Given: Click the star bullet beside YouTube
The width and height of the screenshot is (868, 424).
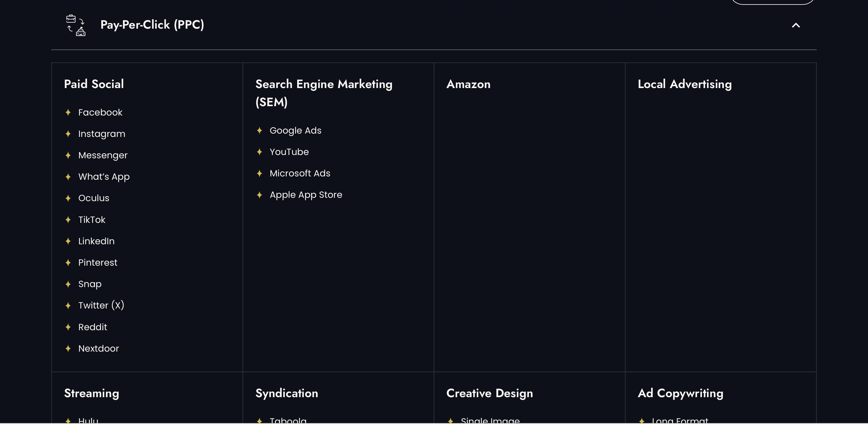Looking at the screenshot, I should click(x=259, y=152).
